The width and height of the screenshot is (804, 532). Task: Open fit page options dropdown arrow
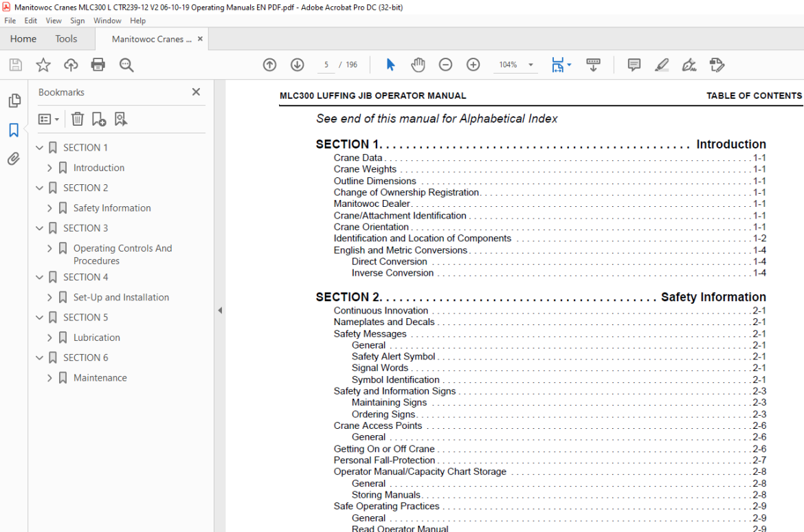[569, 65]
